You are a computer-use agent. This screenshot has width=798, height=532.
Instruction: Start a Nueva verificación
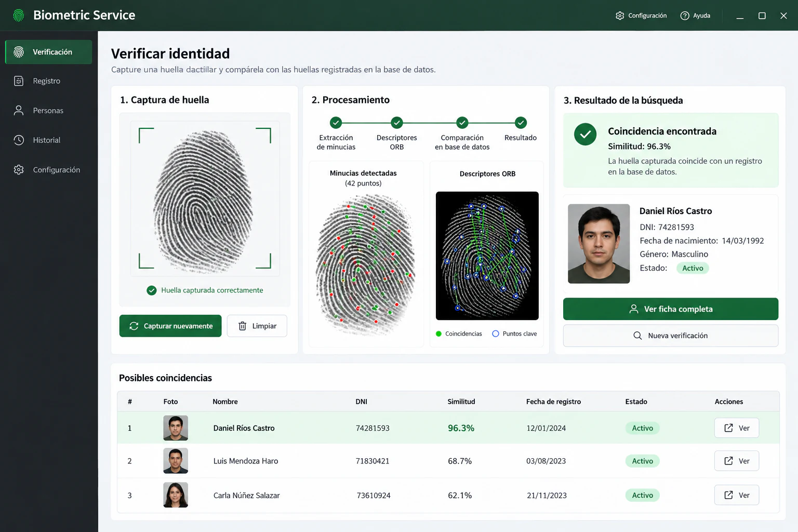[x=671, y=336]
